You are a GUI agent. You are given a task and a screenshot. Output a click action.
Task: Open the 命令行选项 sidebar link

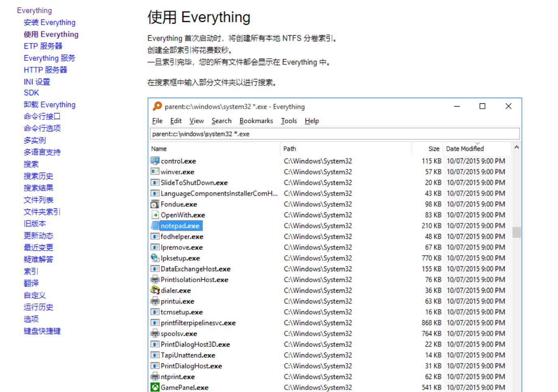42,129
